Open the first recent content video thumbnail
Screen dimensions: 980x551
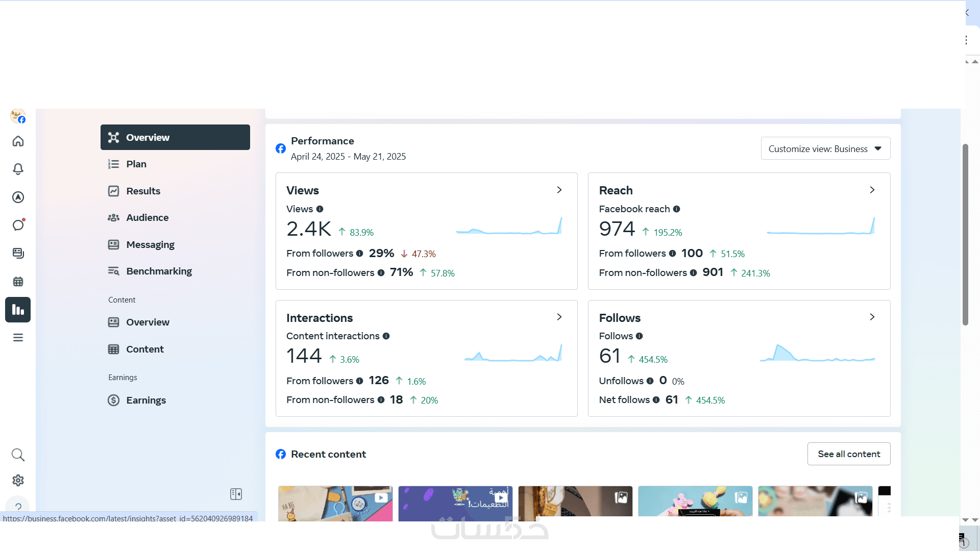[x=335, y=503]
